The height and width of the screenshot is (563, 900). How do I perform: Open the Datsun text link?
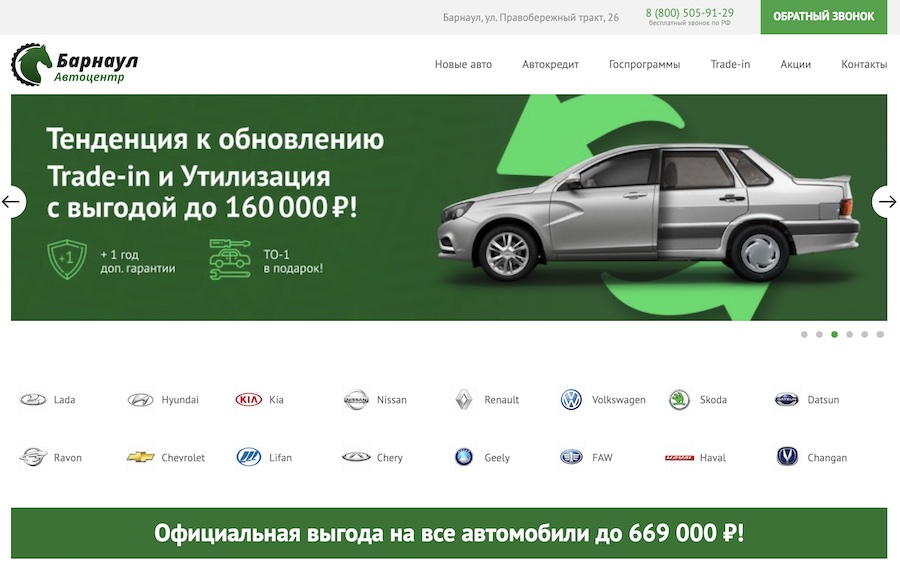pyautogui.click(x=823, y=399)
